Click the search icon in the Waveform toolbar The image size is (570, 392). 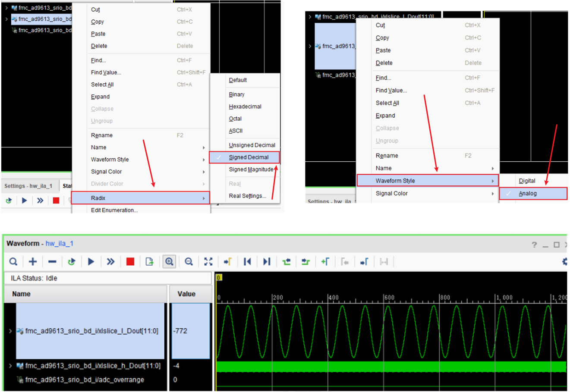[13, 261]
